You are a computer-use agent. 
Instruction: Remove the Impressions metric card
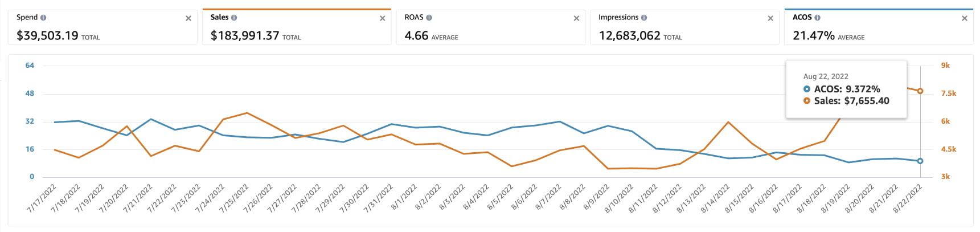coord(770,18)
